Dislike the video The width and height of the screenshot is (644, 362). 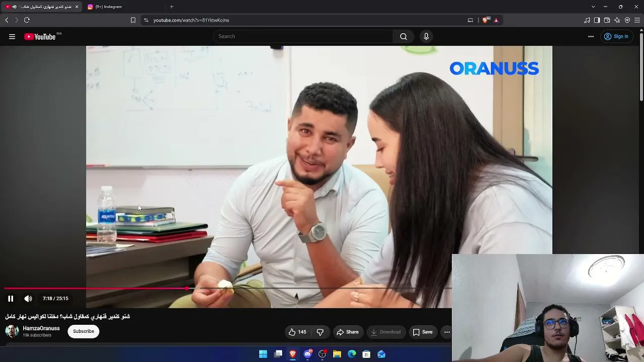[320, 332]
